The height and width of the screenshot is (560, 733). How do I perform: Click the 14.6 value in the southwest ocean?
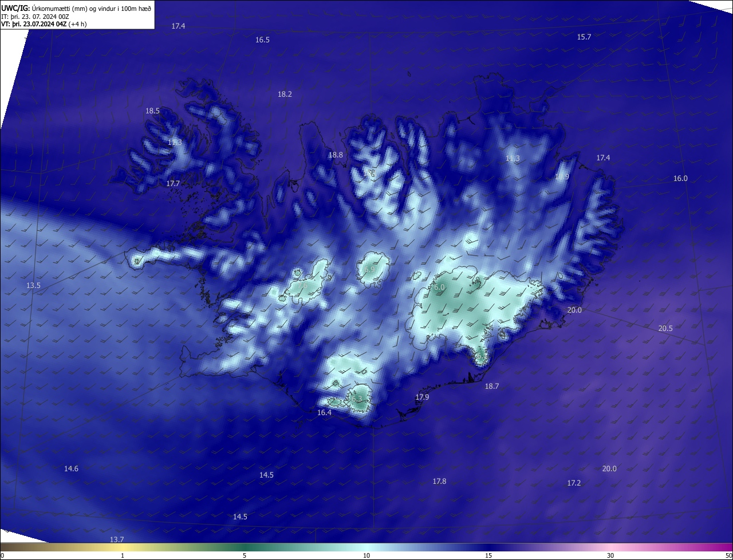pos(71,469)
